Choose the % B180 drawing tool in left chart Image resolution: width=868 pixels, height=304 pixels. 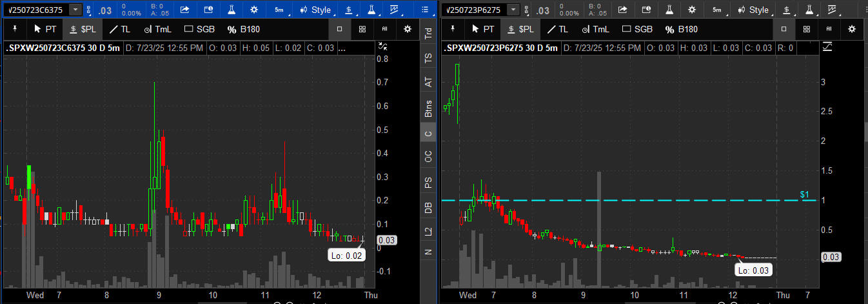click(236, 29)
